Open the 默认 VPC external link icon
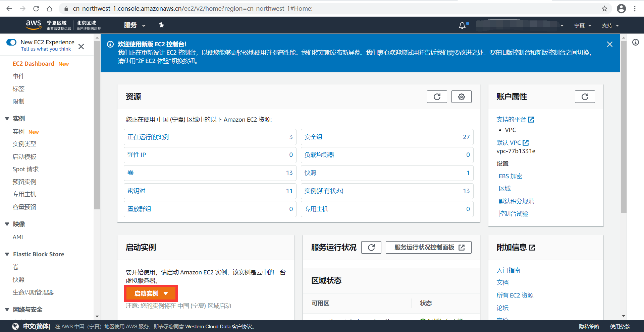This screenshot has width=644, height=332. (525, 142)
